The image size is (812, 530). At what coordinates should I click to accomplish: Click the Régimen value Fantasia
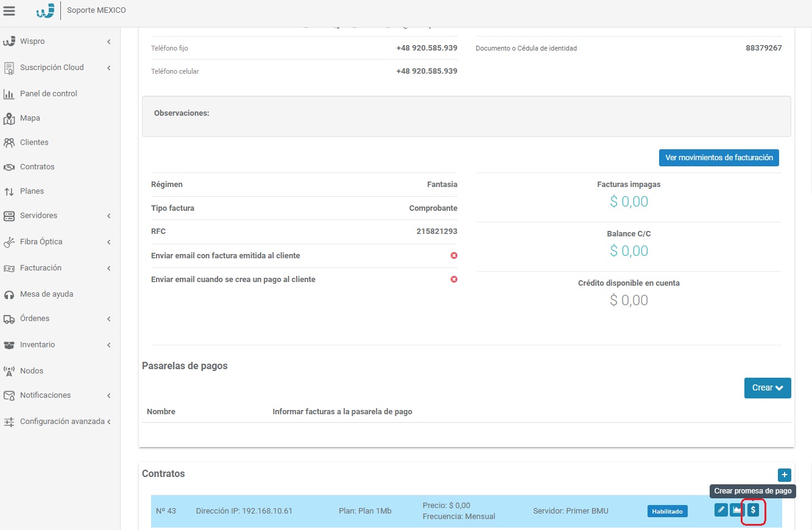click(442, 185)
